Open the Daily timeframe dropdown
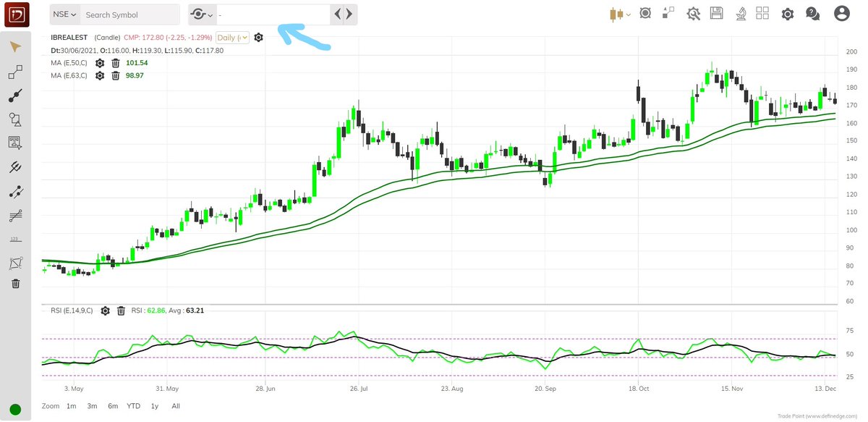The image size is (868, 422). point(233,37)
